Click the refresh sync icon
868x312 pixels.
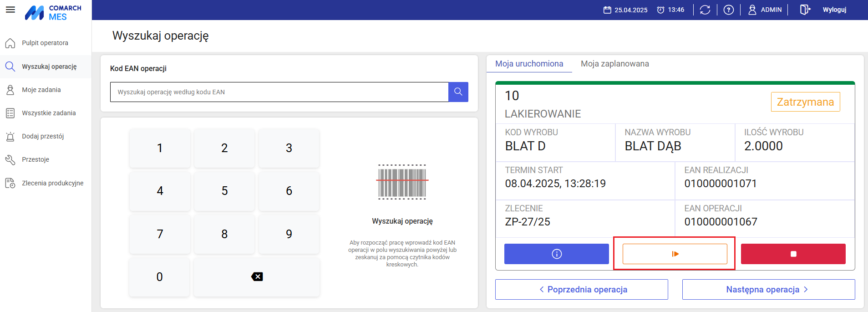(705, 10)
